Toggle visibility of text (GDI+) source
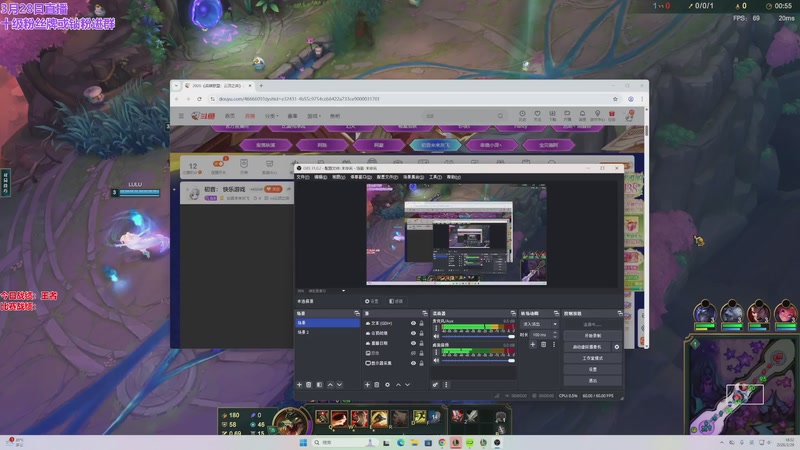 tap(413, 323)
